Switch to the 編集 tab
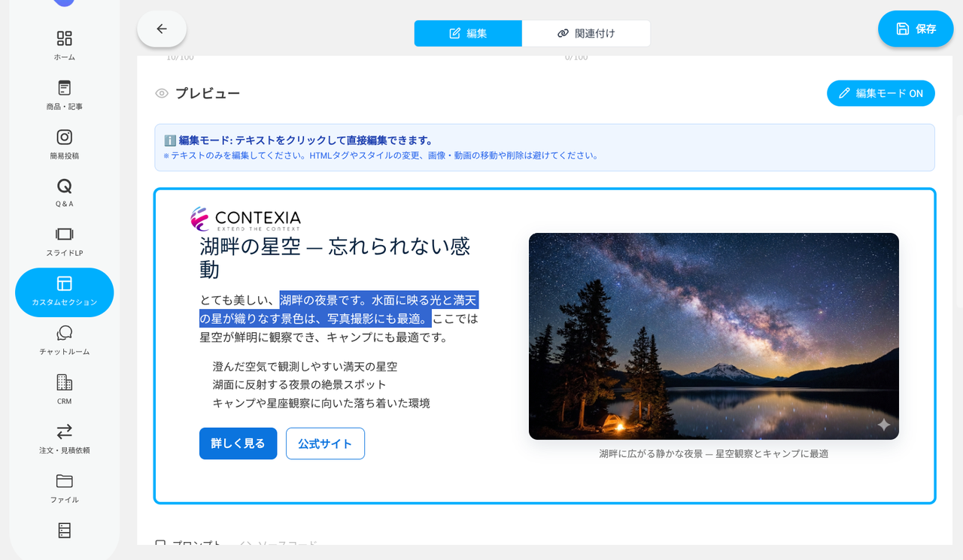Screen dimensions: 963x560 (x=468, y=34)
